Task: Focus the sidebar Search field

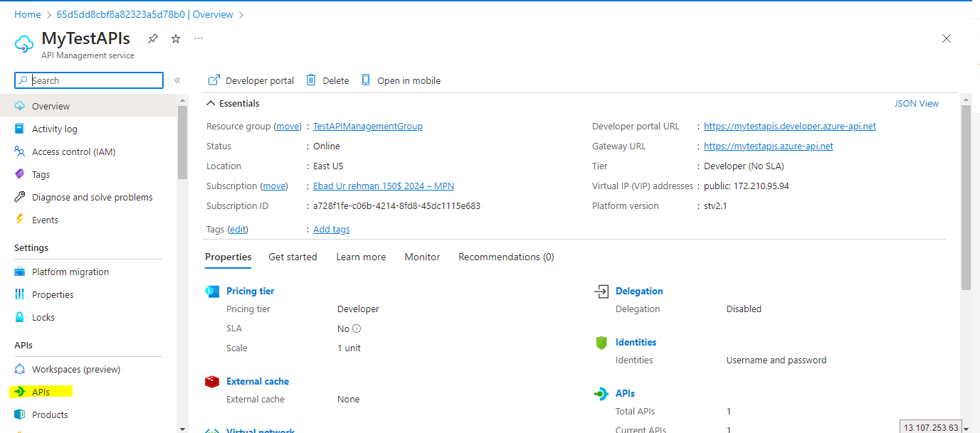Action: [x=89, y=80]
